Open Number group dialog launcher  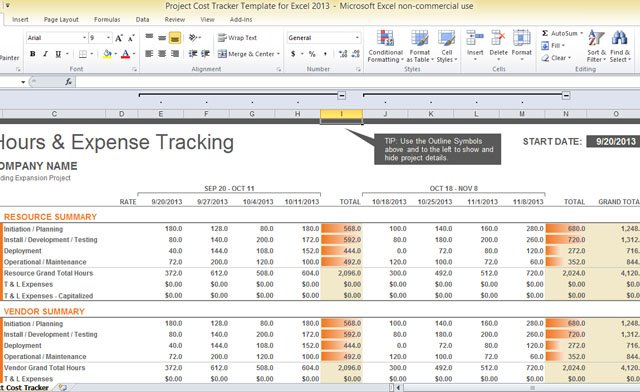coord(358,69)
